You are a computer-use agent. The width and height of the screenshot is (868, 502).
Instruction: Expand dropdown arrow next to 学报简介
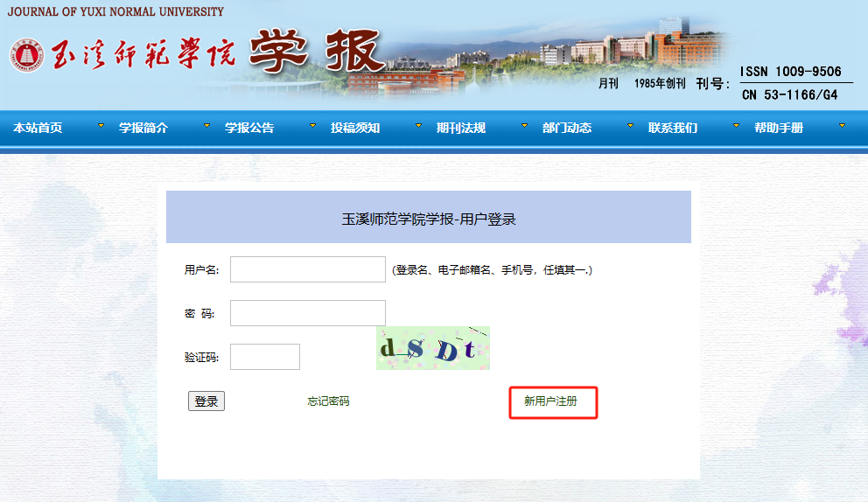click(x=207, y=126)
